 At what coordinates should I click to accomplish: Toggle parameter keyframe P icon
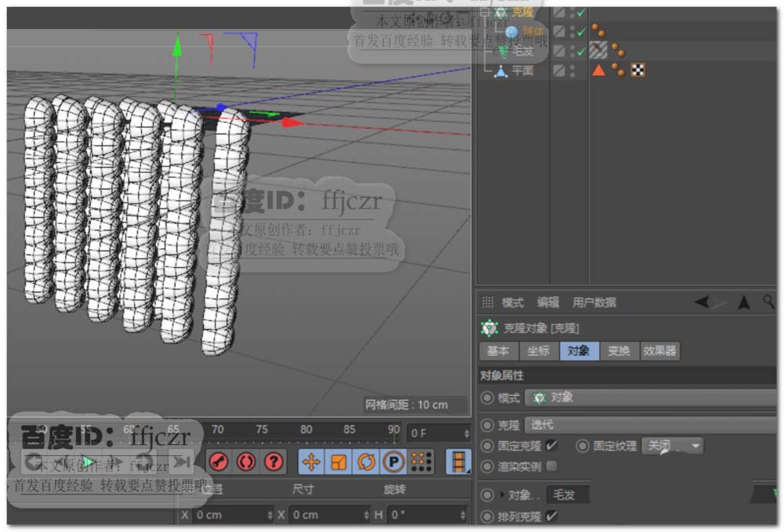pyautogui.click(x=394, y=462)
